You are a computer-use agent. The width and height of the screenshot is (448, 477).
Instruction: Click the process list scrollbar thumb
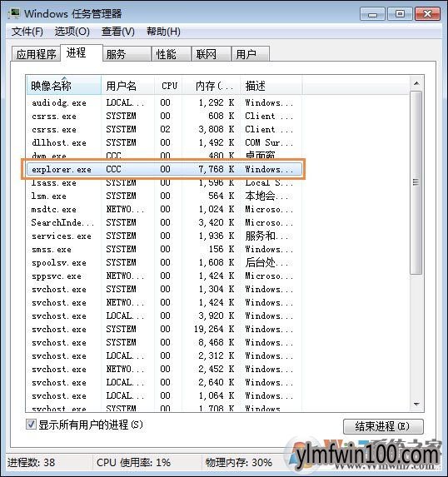coord(416,182)
